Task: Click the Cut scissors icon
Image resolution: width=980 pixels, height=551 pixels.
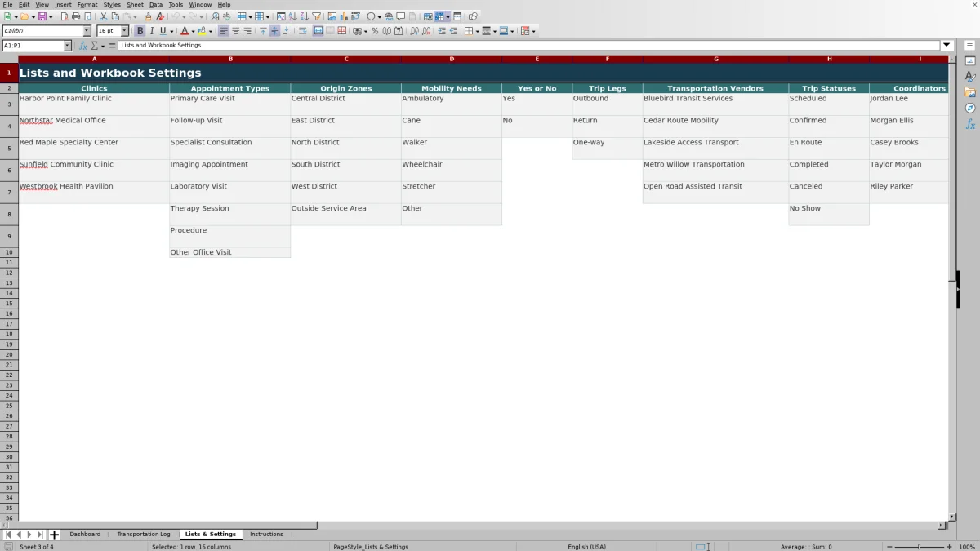Action: 104,16
